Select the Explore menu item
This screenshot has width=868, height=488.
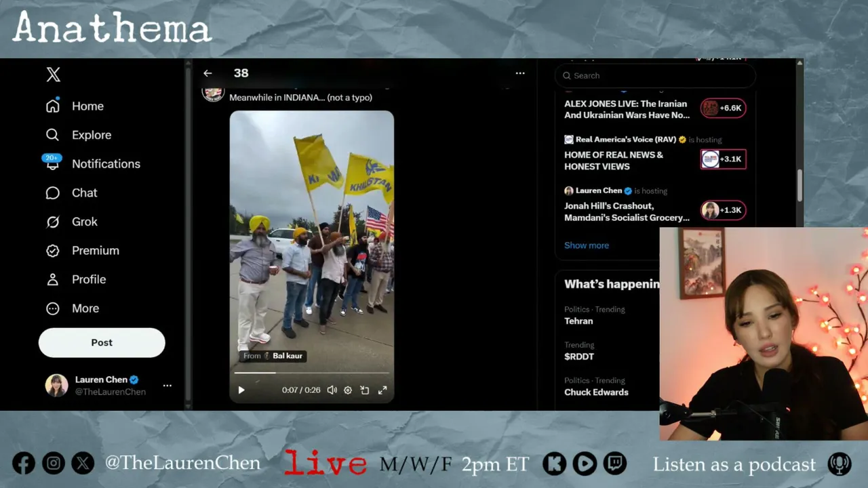[92, 135]
